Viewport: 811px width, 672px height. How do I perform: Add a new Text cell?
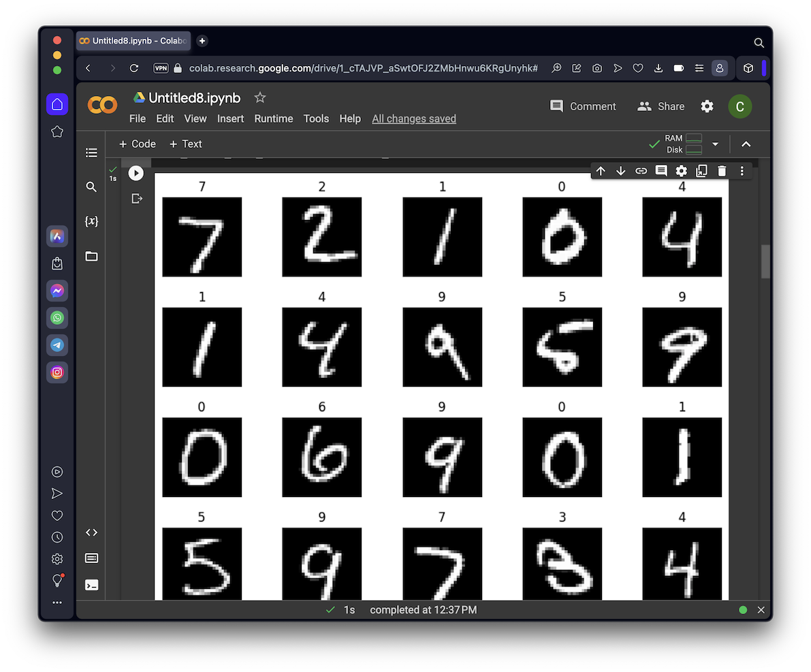[186, 144]
